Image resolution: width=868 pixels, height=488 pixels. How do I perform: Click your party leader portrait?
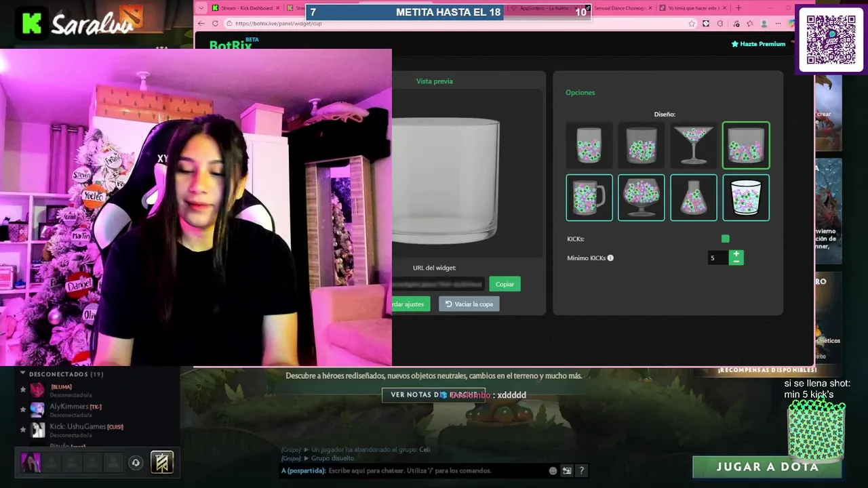[x=31, y=462]
